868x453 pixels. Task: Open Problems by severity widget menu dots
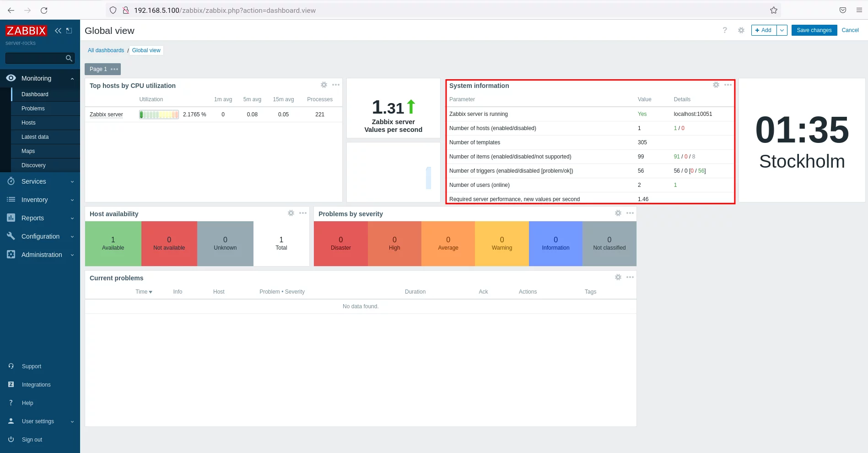click(x=630, y=213)
